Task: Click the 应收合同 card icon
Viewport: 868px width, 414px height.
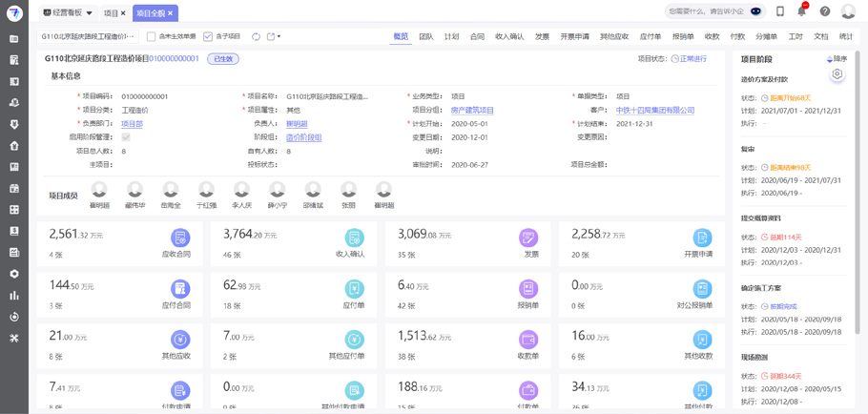Action: pyautogui.click(x=179, y=238)
